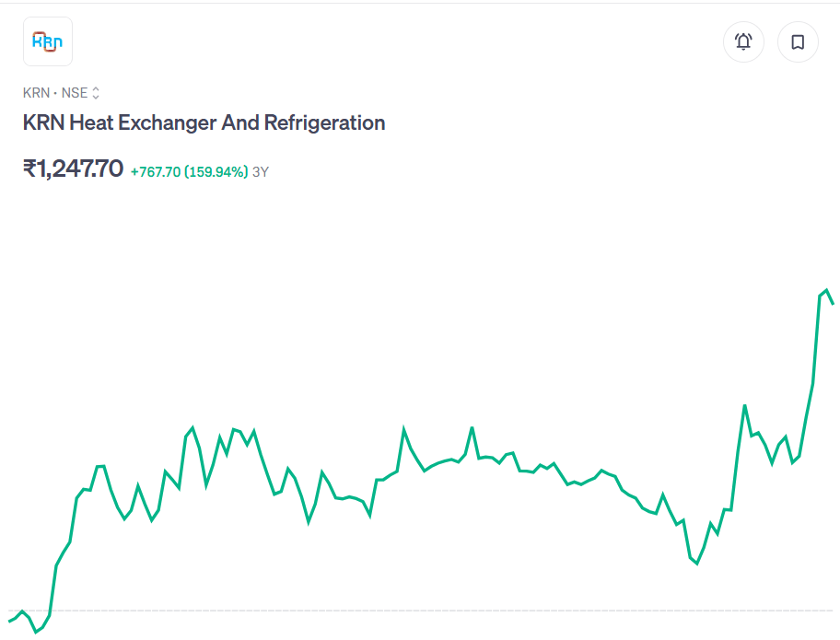Image resolution: width=840 pixels, height=640 pixels.
Task: Open the NSE exchange switcher arrows
Action: (x=96, y=93)
